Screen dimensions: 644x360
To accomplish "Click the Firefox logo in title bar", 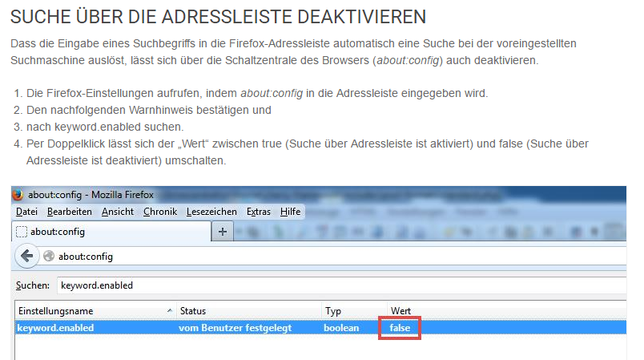I will click(18, 194).
